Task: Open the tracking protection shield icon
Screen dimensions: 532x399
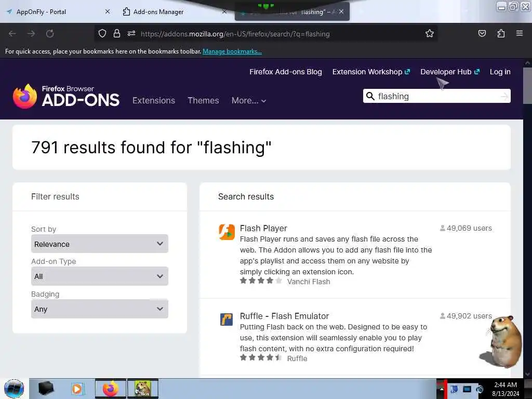Action: click(x=102, y=34)
